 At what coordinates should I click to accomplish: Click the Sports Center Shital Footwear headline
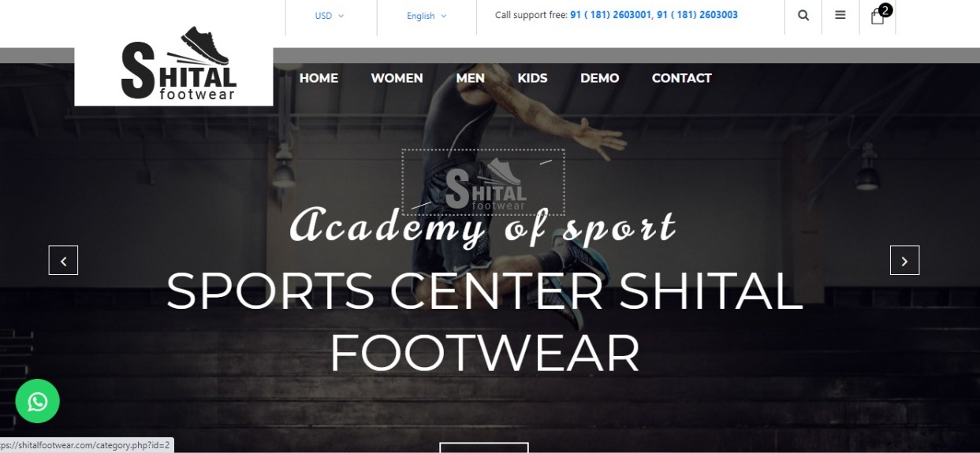484,321
